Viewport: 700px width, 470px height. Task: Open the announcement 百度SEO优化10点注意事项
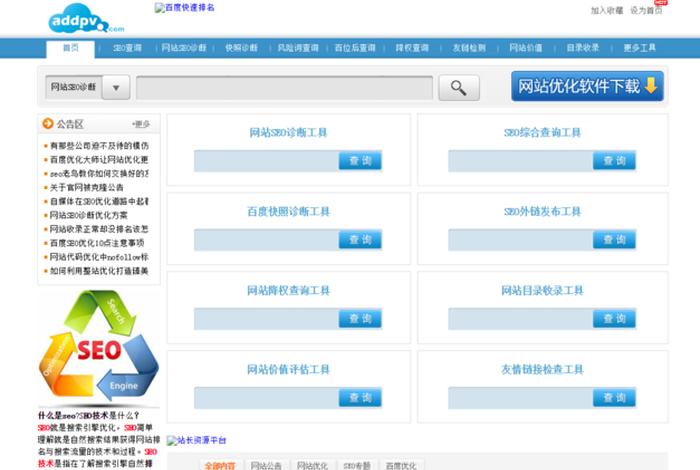pyautogui.click(x=97, y=243)
